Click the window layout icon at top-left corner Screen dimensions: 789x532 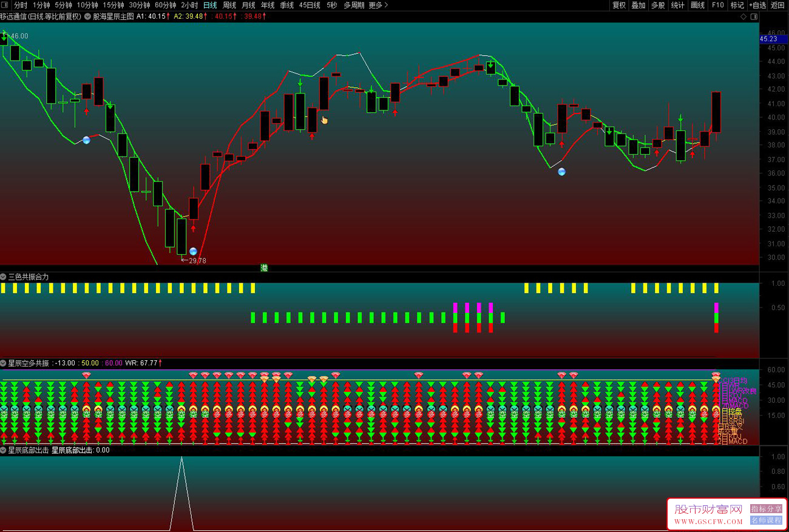[x=5, y=5]
